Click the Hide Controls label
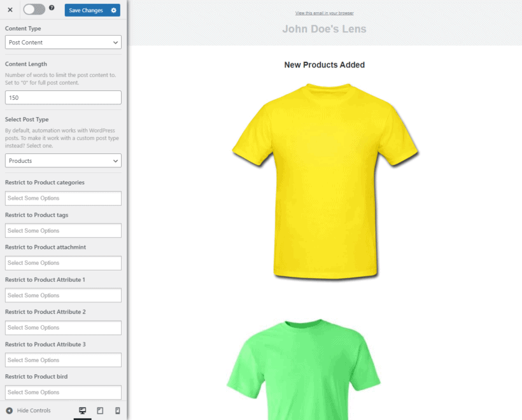 (33, 410)
